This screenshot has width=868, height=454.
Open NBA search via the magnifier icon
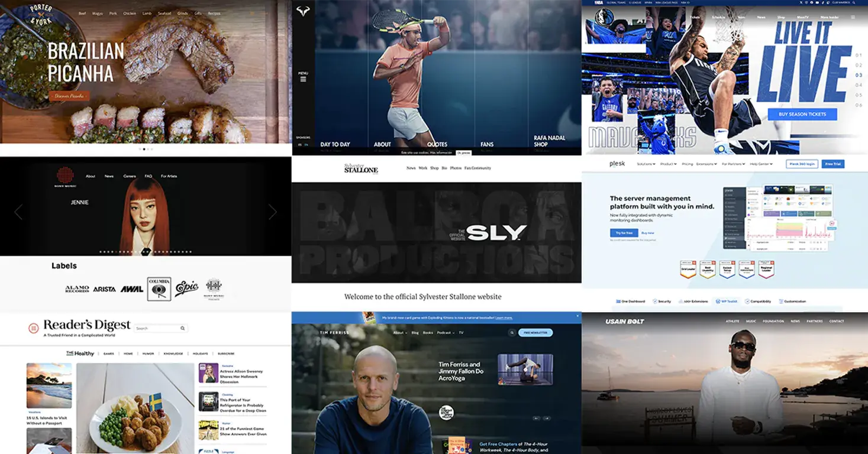click(x=854, y=3)
